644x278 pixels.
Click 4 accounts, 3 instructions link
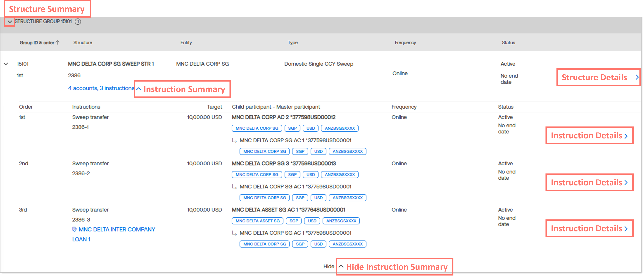click(101, 88)
